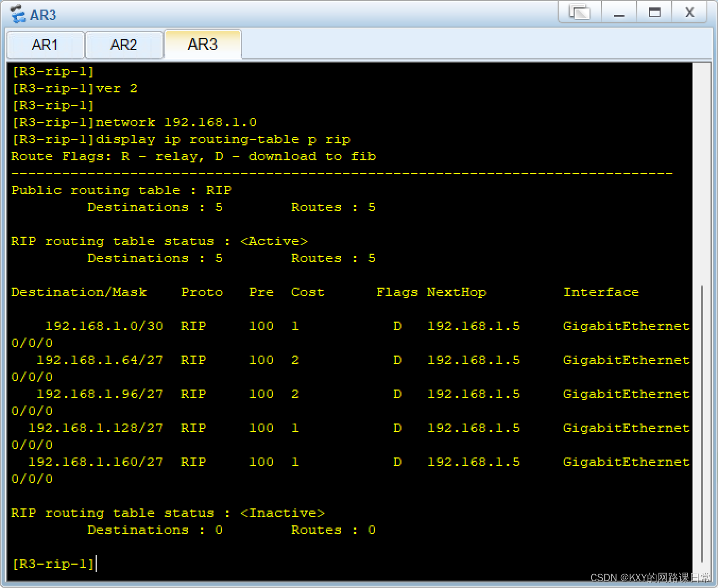Viewport: 718px width, 588px height.
Task: Select the 192.168.1.96/27 route text
Action: coord(100,394)
